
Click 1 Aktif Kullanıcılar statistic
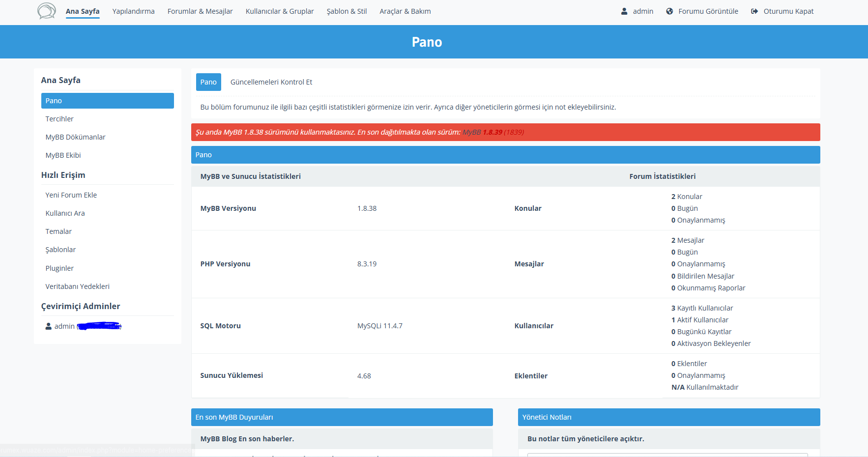(700, 320)
